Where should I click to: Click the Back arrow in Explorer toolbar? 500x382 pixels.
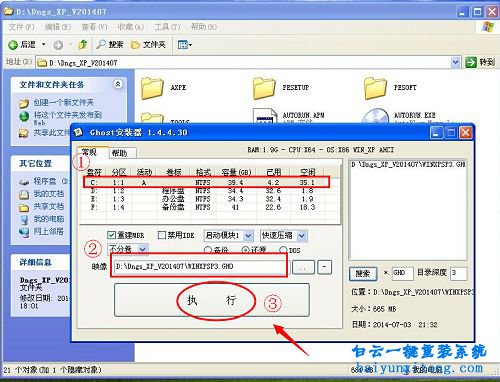13,45
